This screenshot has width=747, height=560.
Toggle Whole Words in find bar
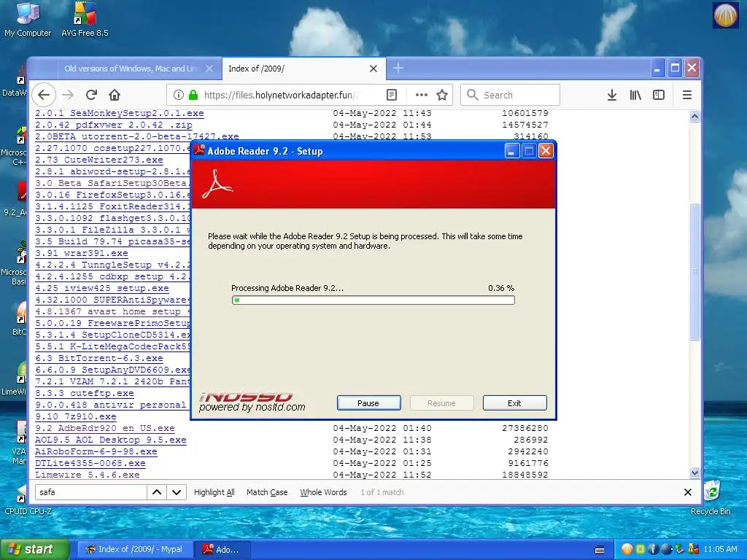[x=323, y=492]
